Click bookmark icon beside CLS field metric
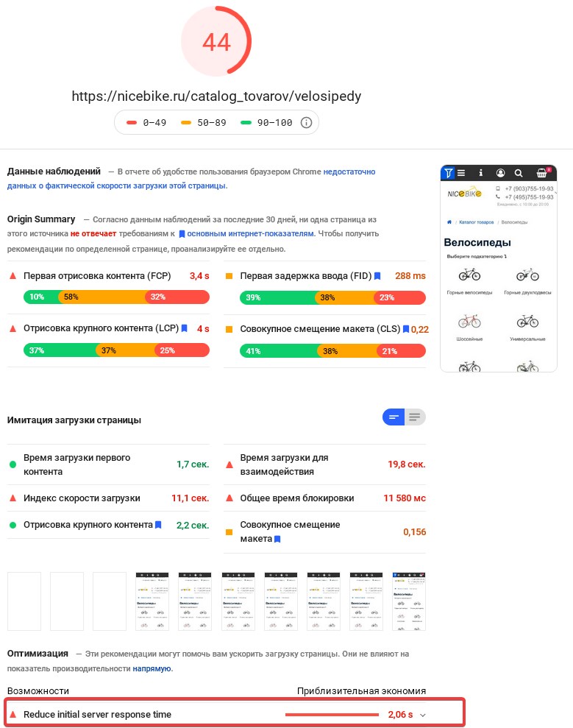The height and width of the screenshot is (728, 573). point(405,329)
